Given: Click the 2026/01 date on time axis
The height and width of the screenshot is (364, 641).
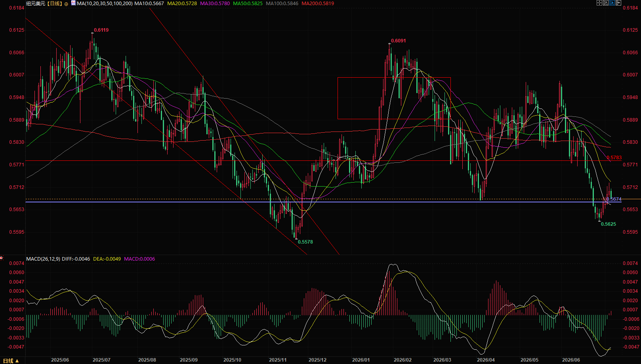Looking at the screenshot, I should pos(361,360).
